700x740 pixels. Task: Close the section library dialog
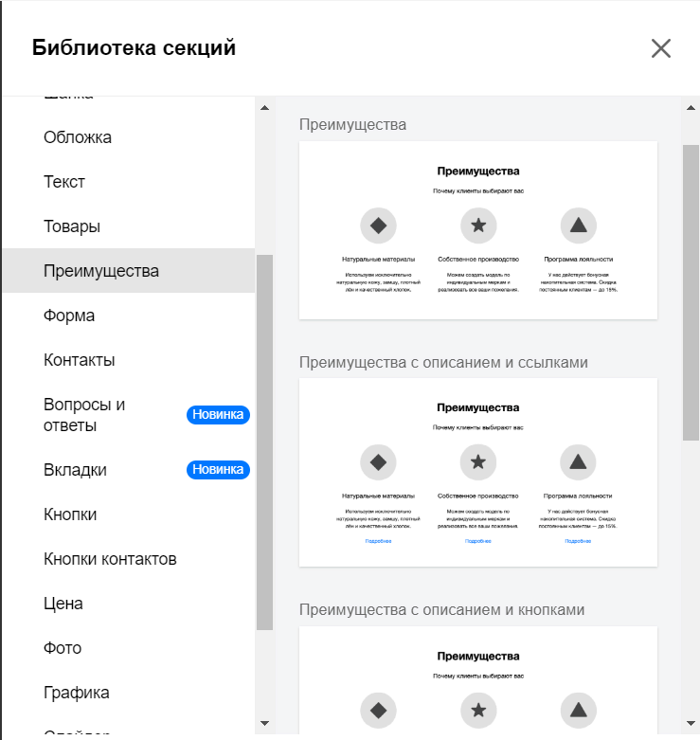pyautogui.click(x=661, y=48)
